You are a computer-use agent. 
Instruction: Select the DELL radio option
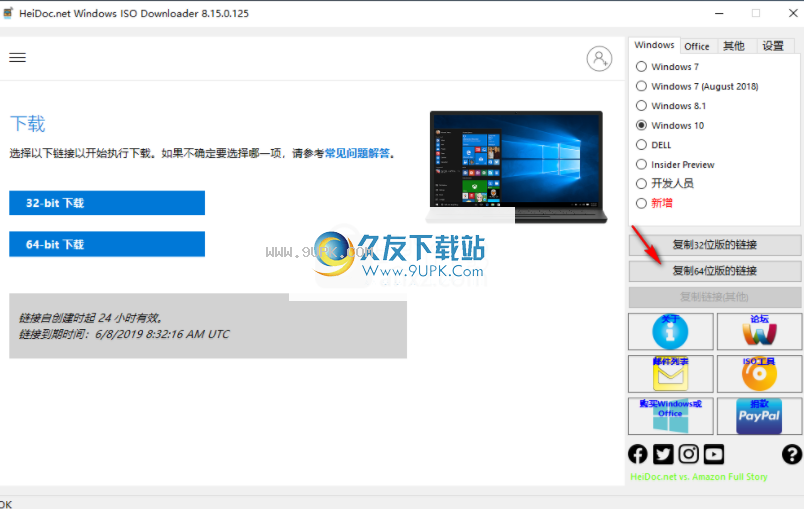coord(653,145)
